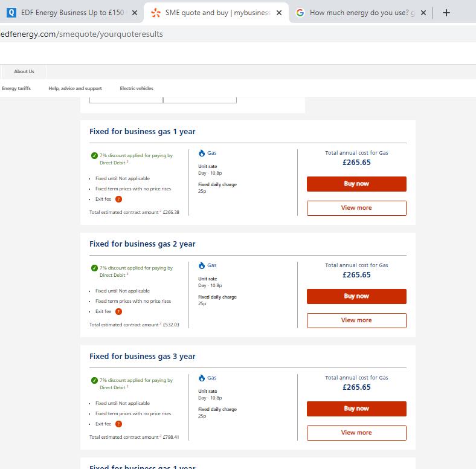Click Buy now for gas 1 year tariff
This screenshot has width=476, height=469.
point(356,184)
